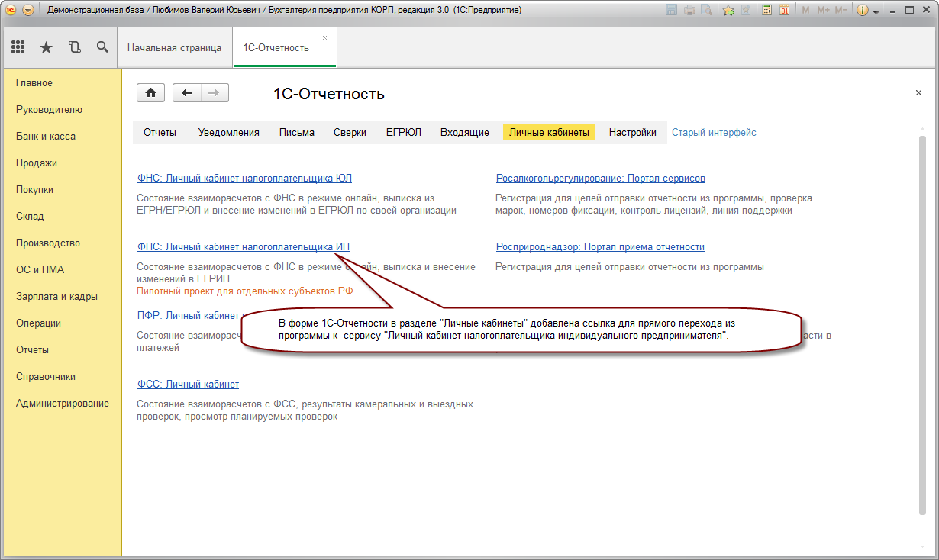Viewport: 939px width, 560px height.
Task: Open the Настройки tab
Action: [x=633, y=132]
